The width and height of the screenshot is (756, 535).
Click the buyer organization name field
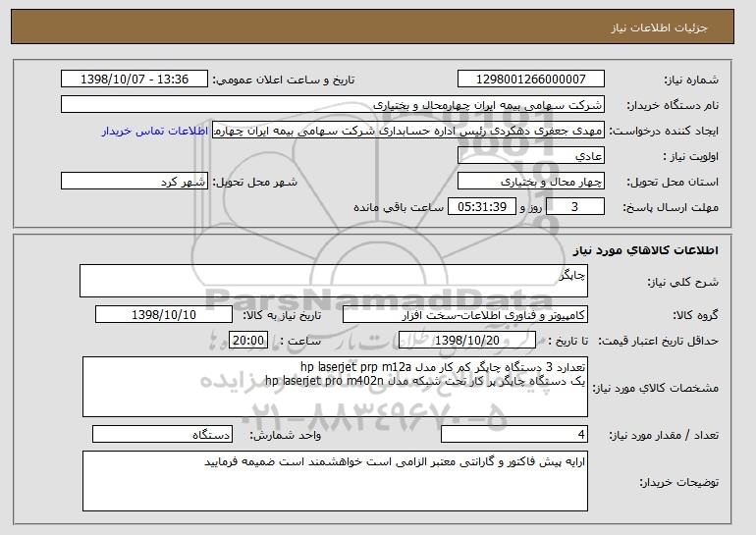click(x=333, y=105)
